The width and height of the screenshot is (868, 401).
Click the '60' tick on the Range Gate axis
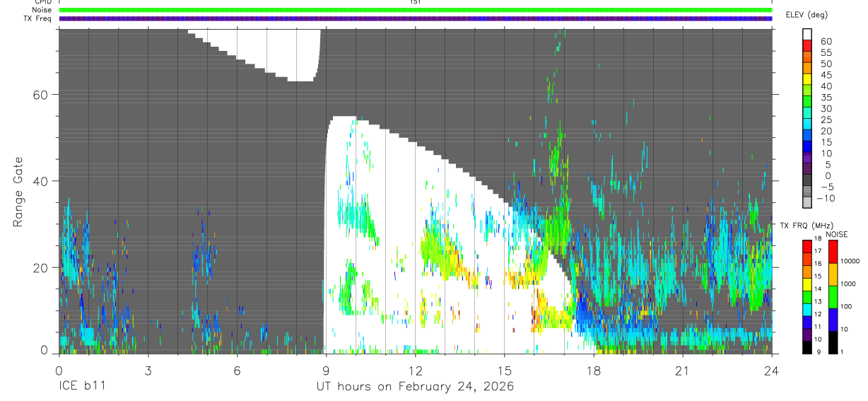click(x=40, y=95)
